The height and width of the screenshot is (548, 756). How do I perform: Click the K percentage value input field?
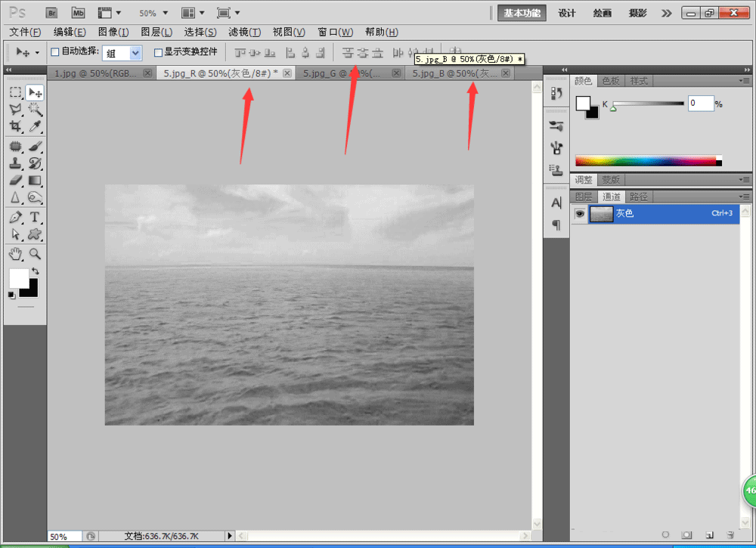click(700, 104)
